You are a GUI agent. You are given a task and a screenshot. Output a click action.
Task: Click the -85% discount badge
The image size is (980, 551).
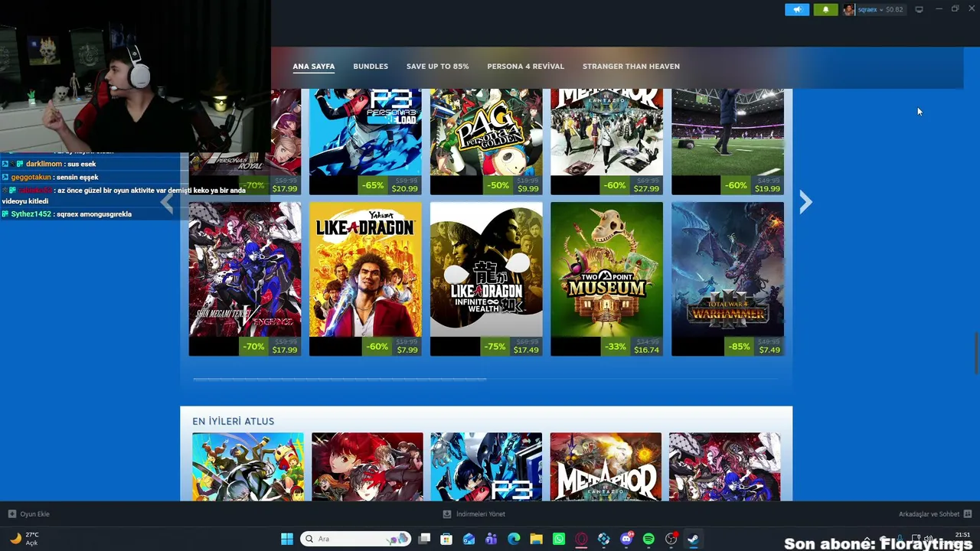click(x=740, y=347)
